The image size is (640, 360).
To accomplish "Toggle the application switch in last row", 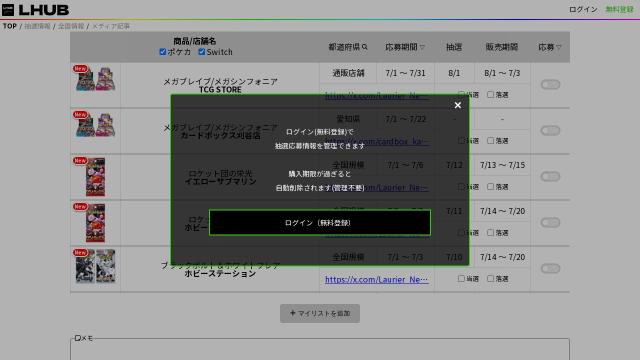I will (550, 269).
